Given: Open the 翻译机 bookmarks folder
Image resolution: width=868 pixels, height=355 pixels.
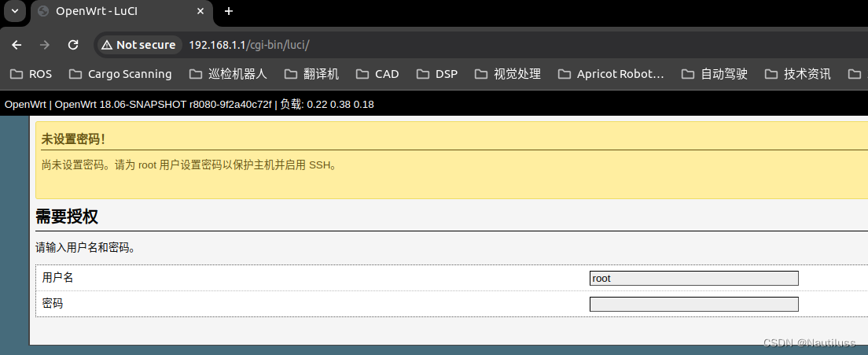Looking at the screenshot, I should click(x=311, y=74).
